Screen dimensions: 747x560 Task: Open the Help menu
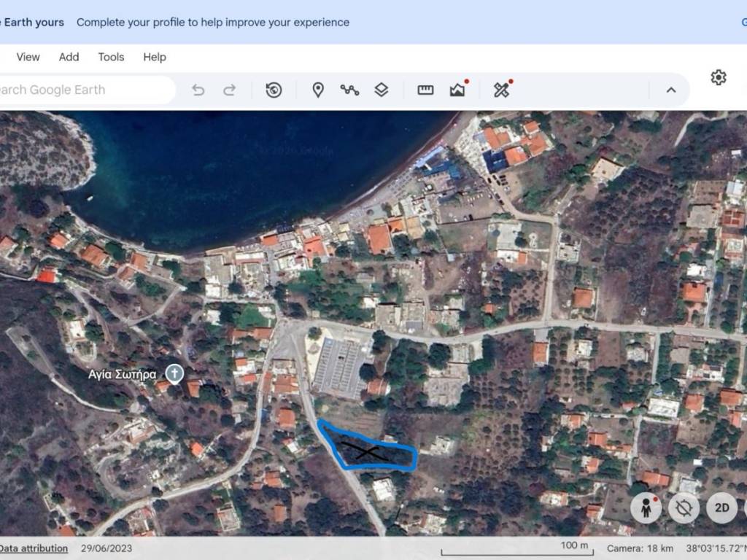155,57
